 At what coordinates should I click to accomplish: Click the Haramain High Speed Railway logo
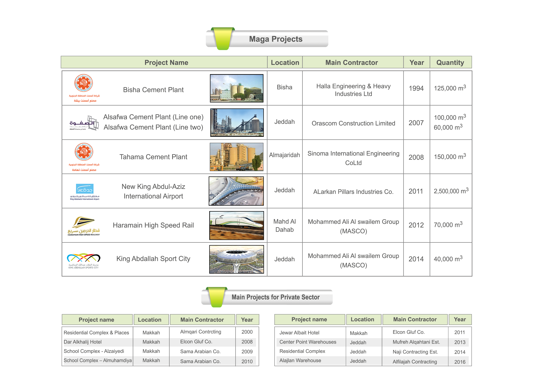pyautogui.click(x=84, y=226)
